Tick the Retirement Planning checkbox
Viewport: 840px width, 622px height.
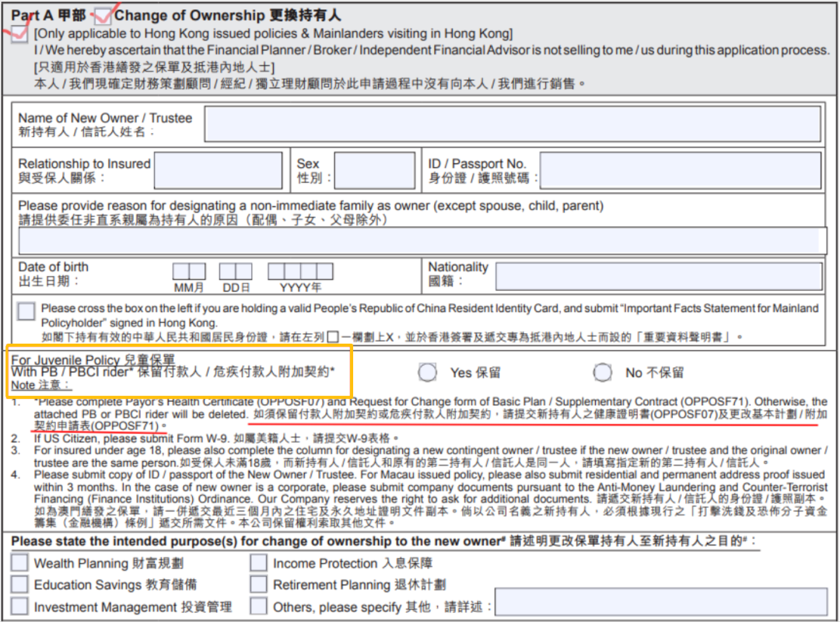(259, 584)
